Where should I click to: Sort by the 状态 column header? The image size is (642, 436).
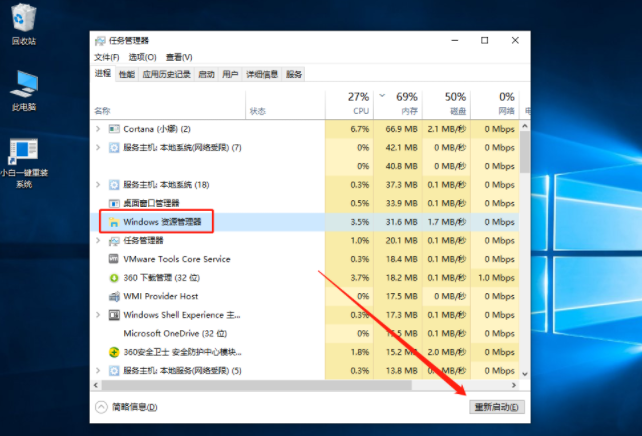click(285, 105)
